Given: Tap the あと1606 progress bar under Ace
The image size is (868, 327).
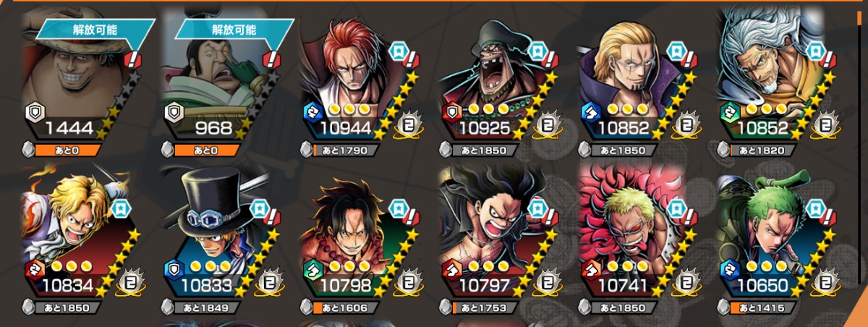Looking at the screenshot, I should click(346, 309).
